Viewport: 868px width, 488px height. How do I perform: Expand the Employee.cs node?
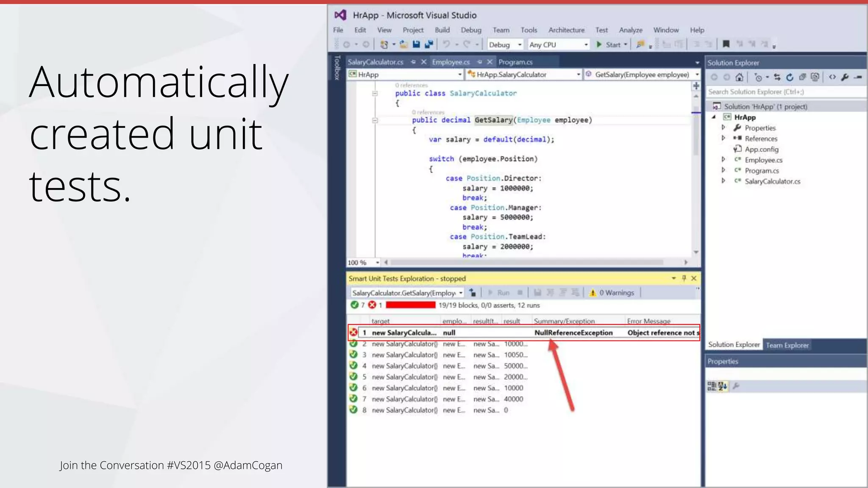click(x=723, y=160)
